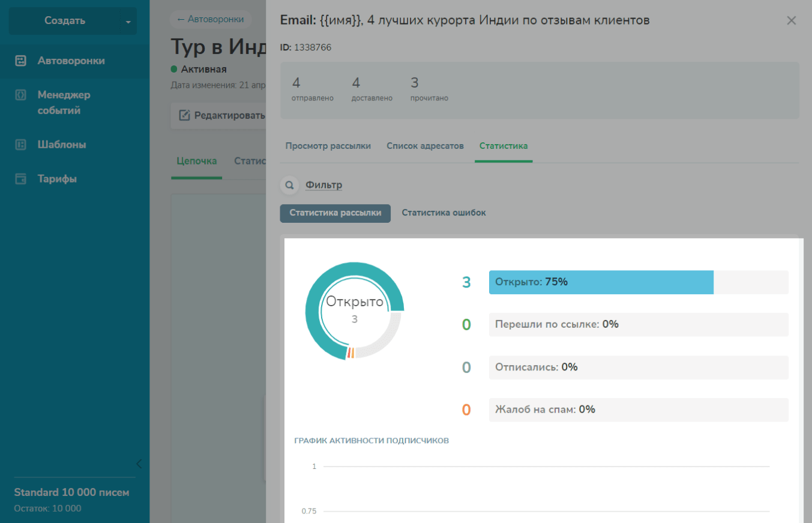812x523 pixels.
Task: Select the Статистика tab
Action: 503,146
